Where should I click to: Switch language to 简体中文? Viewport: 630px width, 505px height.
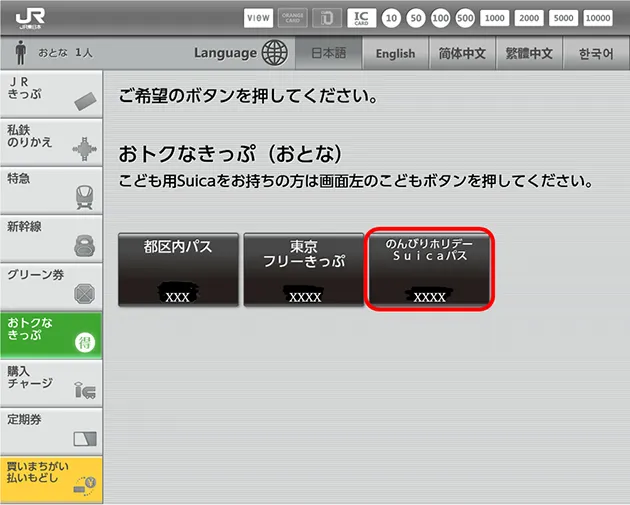pos(462,53)
